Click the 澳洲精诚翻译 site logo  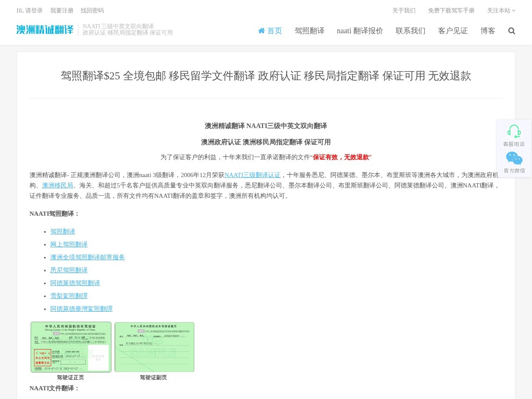click(x=45, y=30)
